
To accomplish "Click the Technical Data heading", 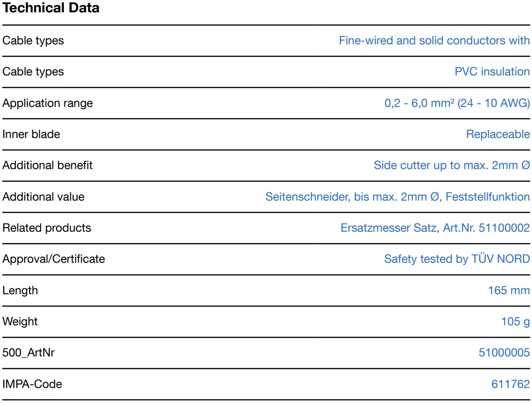I will (51, 8).
